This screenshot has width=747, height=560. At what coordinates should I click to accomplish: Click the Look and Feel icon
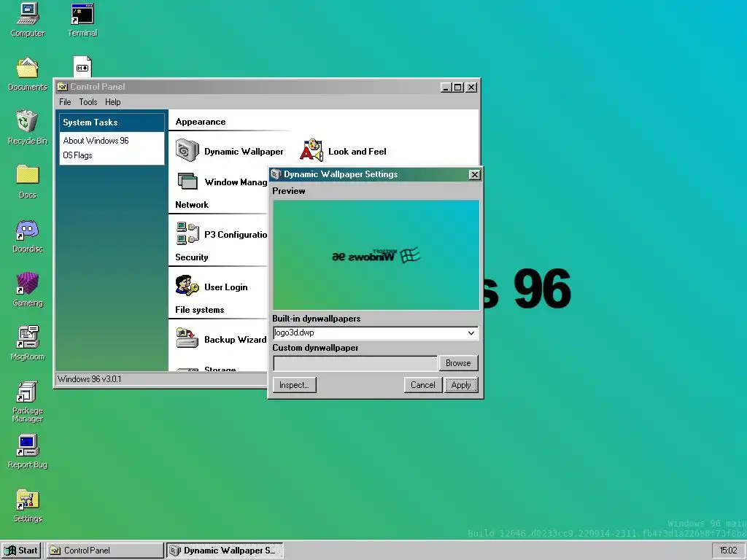tap(311, 151)
